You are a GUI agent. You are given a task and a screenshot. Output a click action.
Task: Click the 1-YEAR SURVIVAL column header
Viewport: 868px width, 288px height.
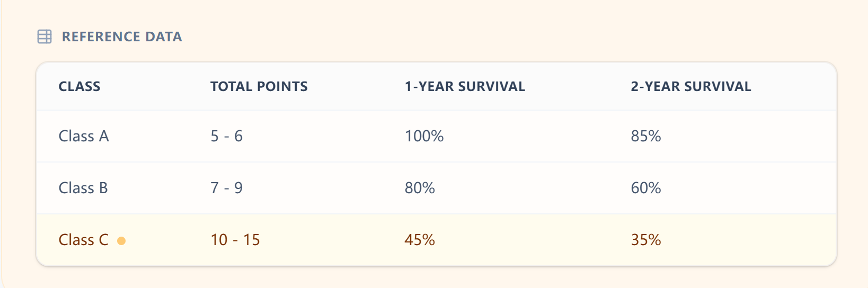click(x=465, y=86)
